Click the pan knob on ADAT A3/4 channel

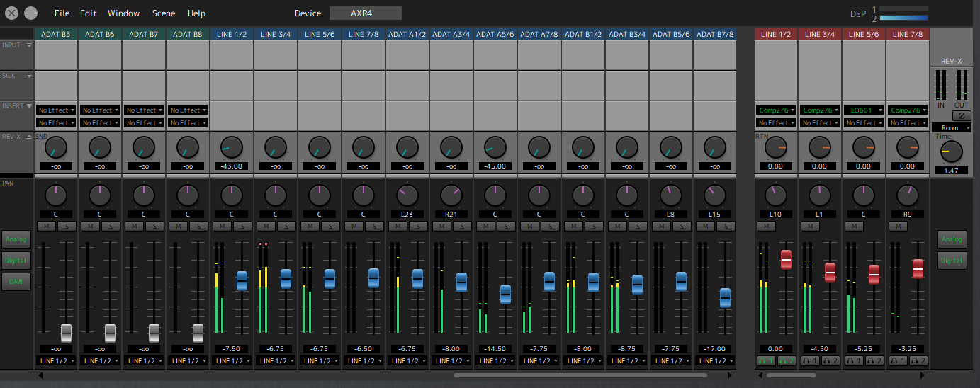click(451, 193)
